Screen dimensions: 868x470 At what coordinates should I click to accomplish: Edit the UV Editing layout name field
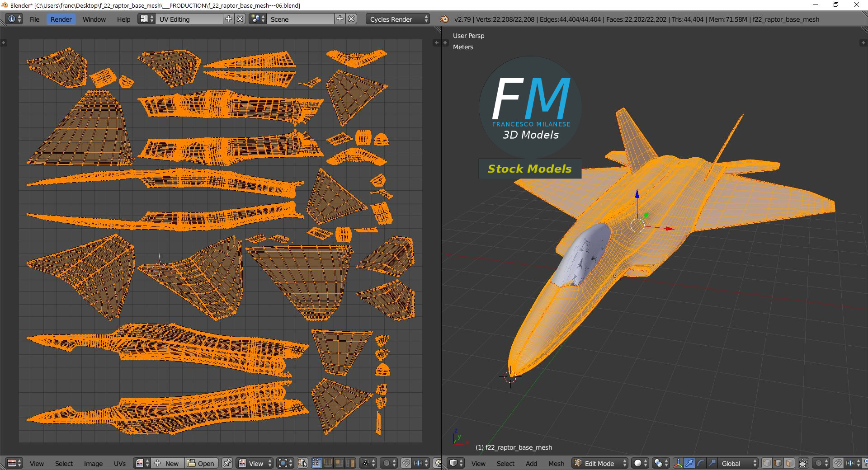189,19
